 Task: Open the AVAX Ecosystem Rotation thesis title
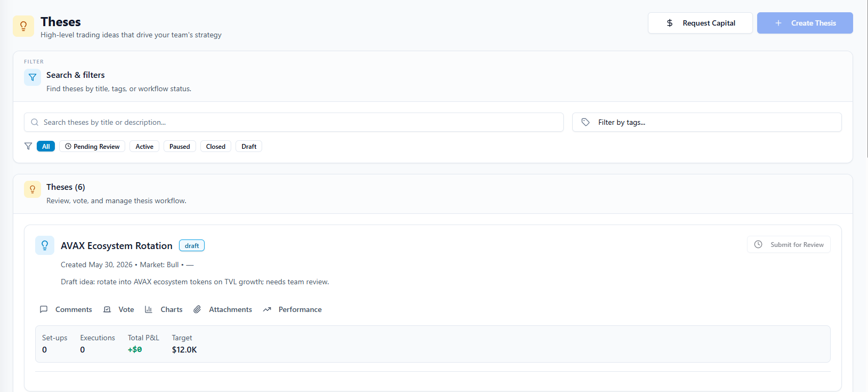[x=117, y=246]
